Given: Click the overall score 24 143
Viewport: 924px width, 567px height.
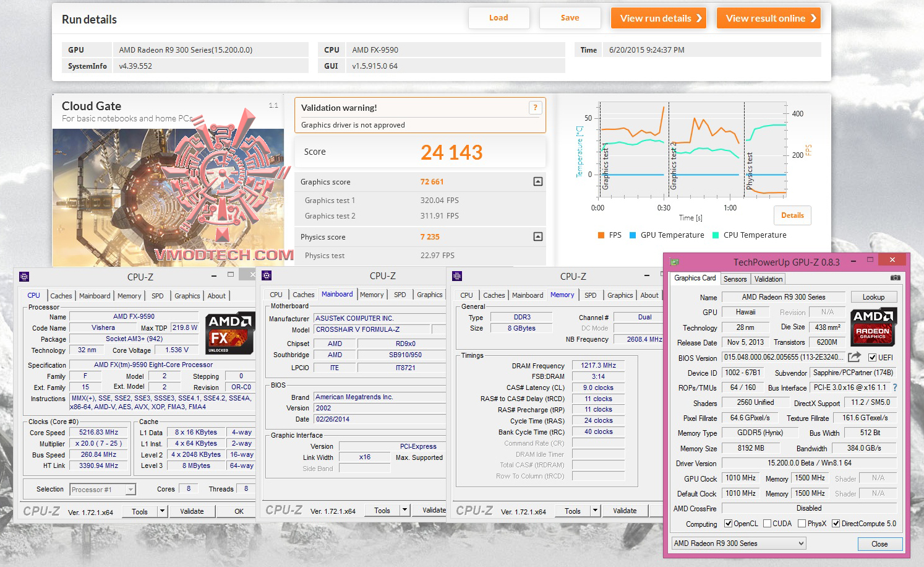Looking at the screenshot, I should click(x=451, y=152).
